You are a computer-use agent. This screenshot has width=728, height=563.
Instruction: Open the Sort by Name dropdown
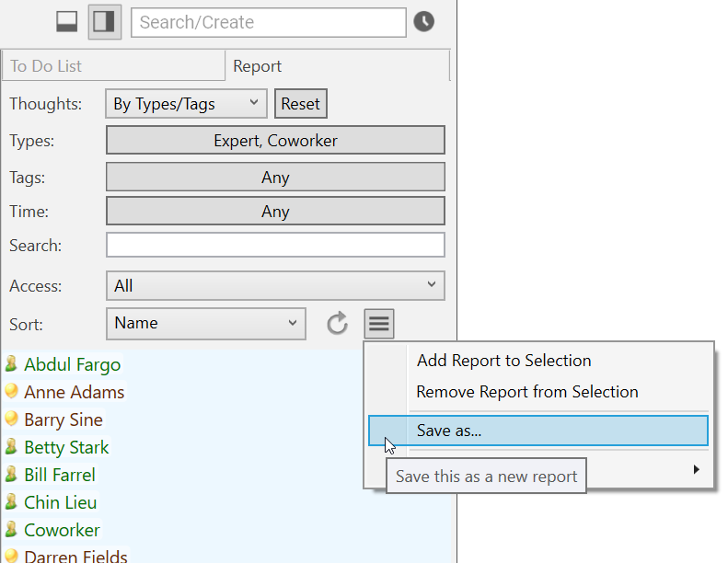pos(205,323)
